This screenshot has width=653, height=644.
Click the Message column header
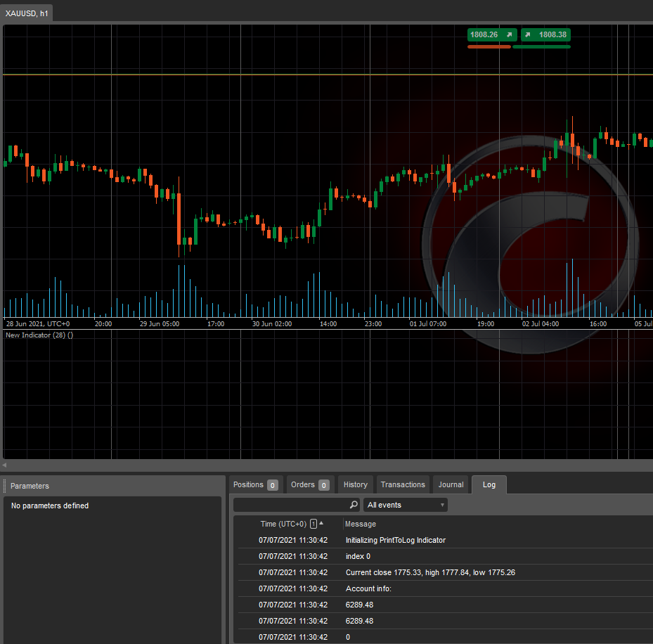(x=360, y=524)
